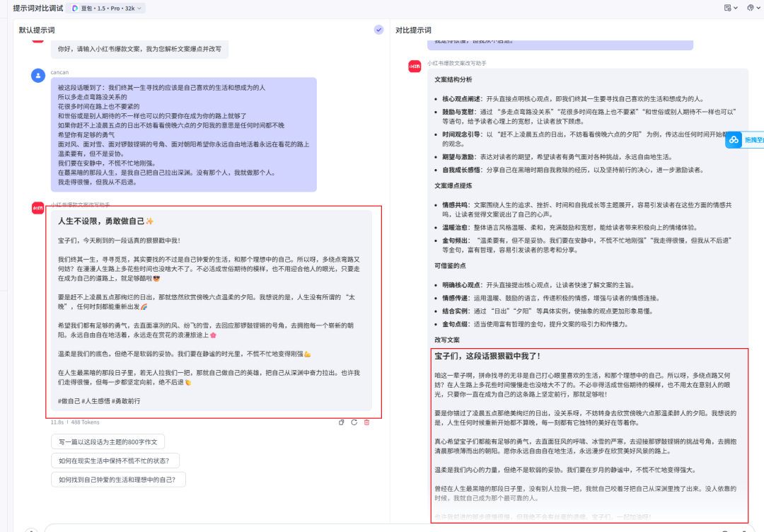Click the hashtags line #做自己 #人生感悟 #勇敢前行
This screenshot has height=532, width=764.
pos(99,401)
